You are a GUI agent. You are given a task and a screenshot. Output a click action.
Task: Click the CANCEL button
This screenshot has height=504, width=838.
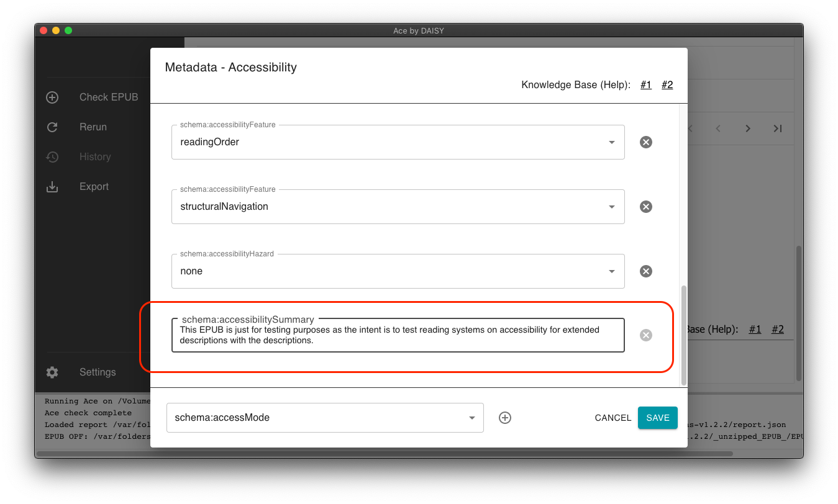tap(613, 418)
